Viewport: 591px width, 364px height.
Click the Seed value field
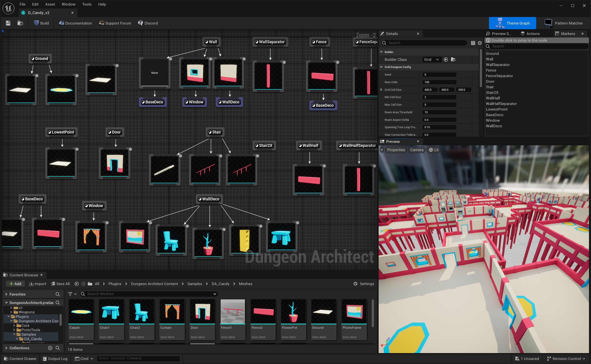click(439, 75)
